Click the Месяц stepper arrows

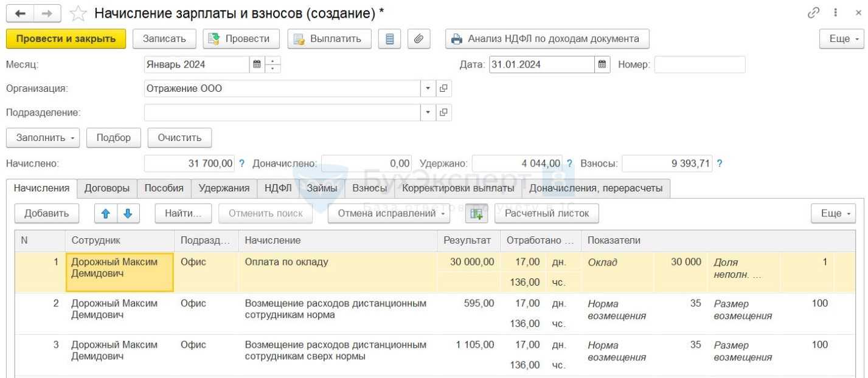273,64
